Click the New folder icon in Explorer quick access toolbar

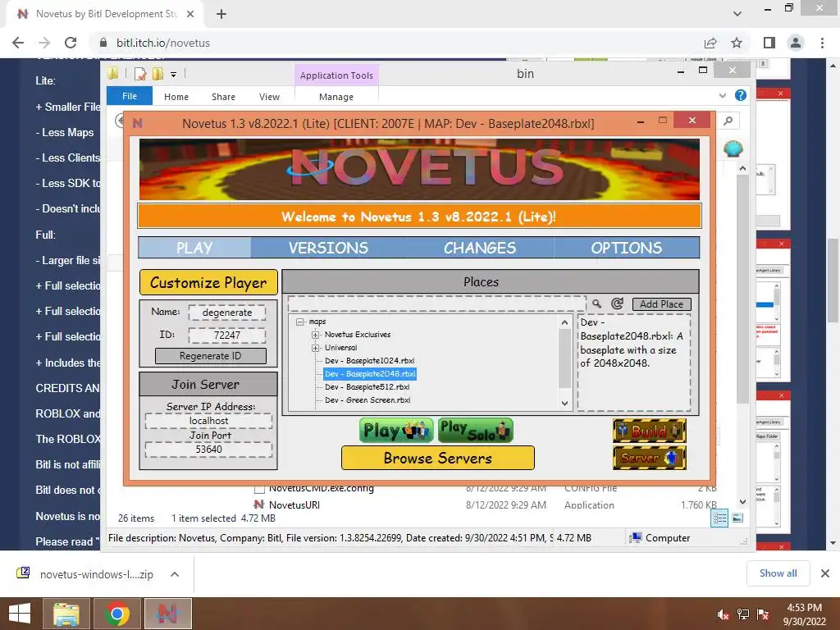(x=157, y=74)
